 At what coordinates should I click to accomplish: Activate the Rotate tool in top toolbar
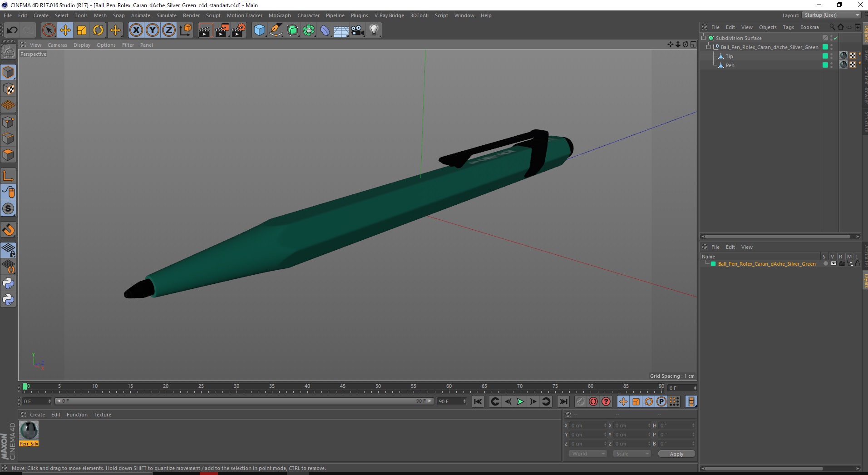coord(98,30)
